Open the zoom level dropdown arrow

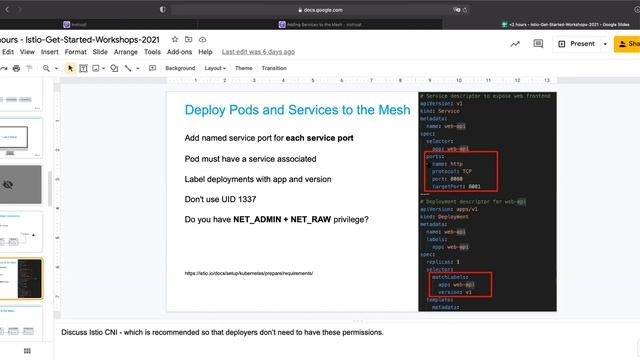point(56,69)
